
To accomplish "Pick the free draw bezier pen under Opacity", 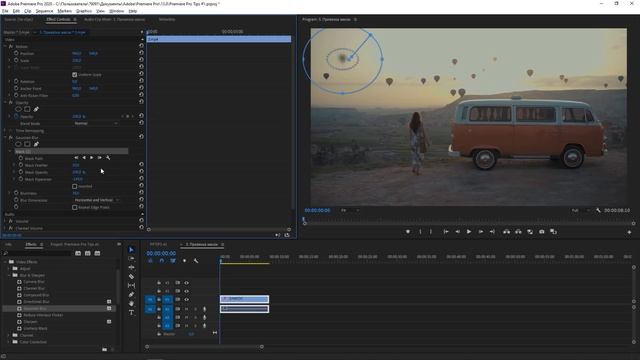I will click(x=36, y=109).
